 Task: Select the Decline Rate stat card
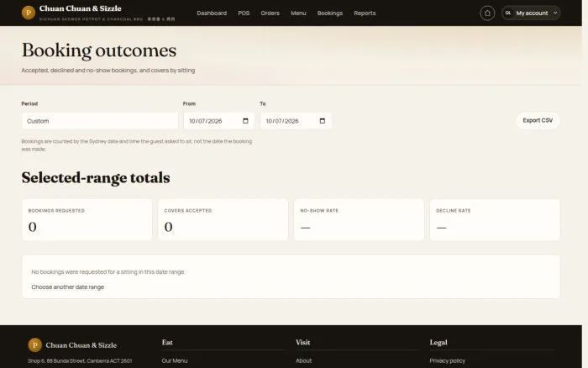495,220
